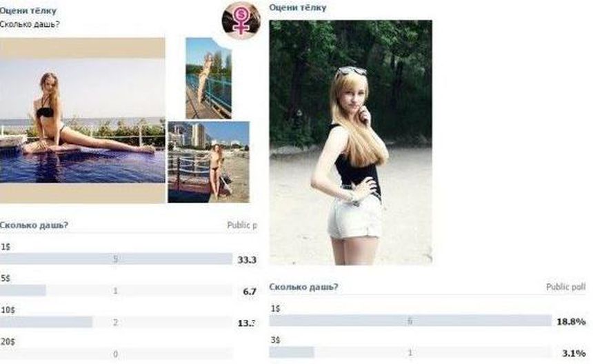The image size is (593, 364).
Task: Select the 1$ answer label in left poll
Action: coord(6,247)
